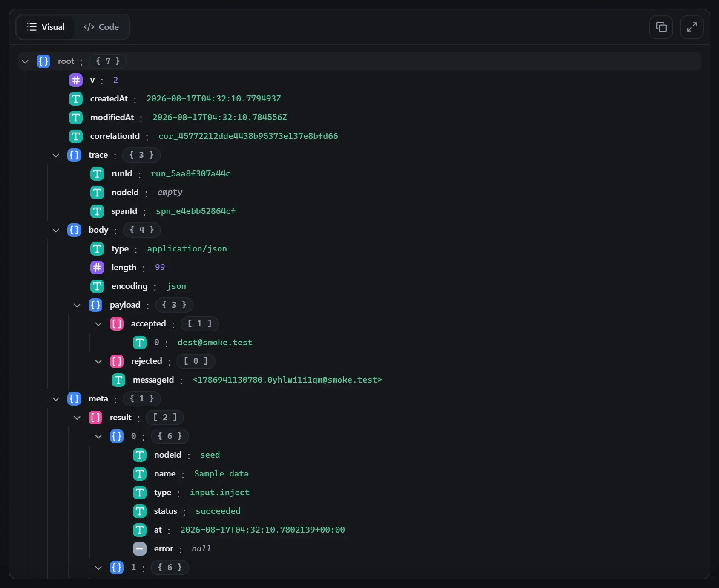Select the spanId value spn_e4ebb52864cf
Screen dimensions: 719x588
[196, 211]
